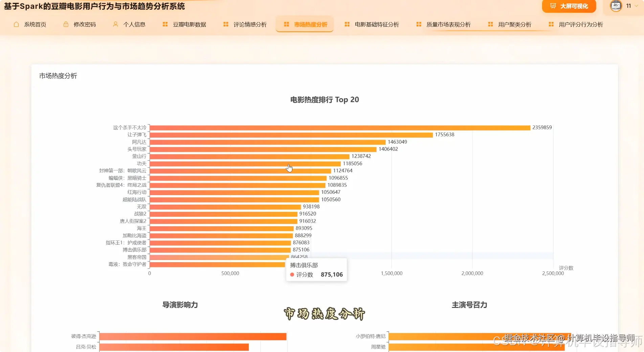Open the 用户评分行为分析 page
This screenshot has width=644, height=352.
(x=576, y=24)
